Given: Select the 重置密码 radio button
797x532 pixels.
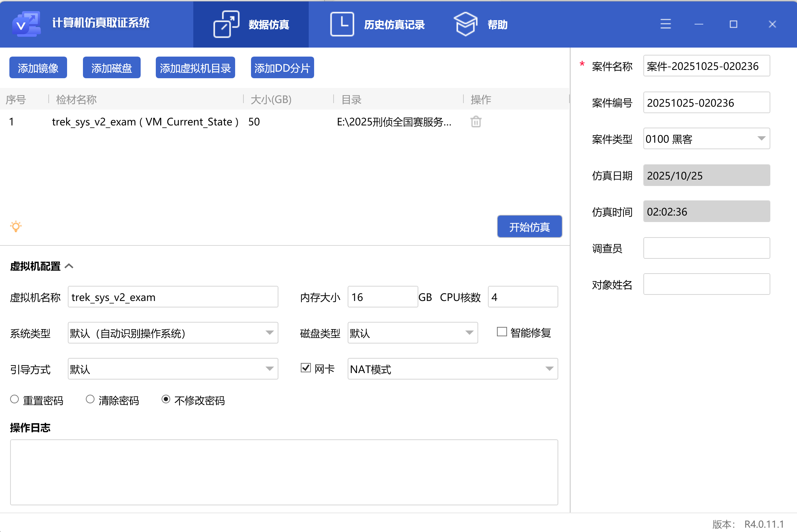Looking at the screenshot, I should coord(14,399).
